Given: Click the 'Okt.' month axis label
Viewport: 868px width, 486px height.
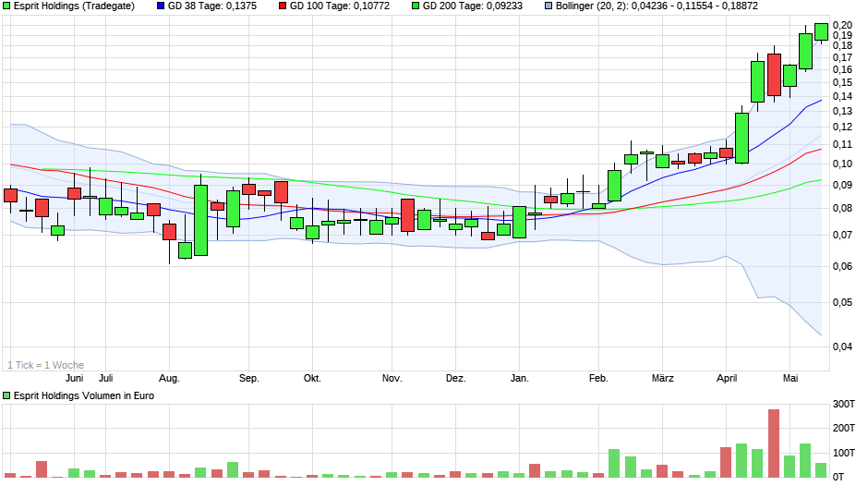Looking at the screenshot, I should coord(312,378).
